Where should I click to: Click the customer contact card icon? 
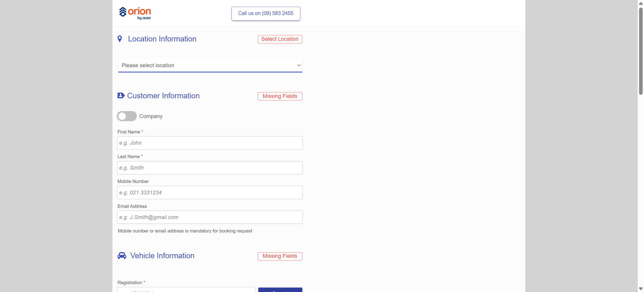pyautogui.click(x=121, y=95)
